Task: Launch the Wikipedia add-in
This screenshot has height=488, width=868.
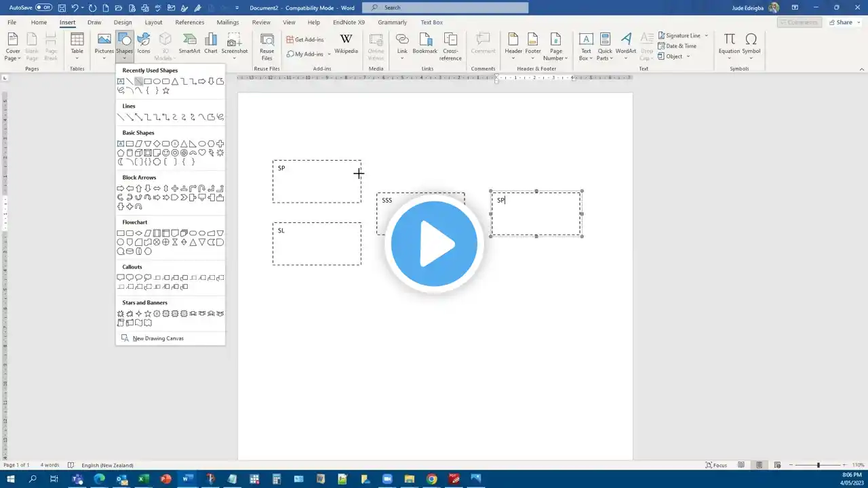Action: coord(346,43)
